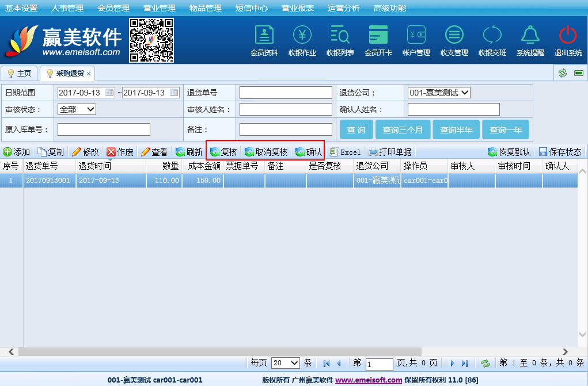The image size is (588, 386).
Task: Open the 营业报表 menu
Action: 298,8
